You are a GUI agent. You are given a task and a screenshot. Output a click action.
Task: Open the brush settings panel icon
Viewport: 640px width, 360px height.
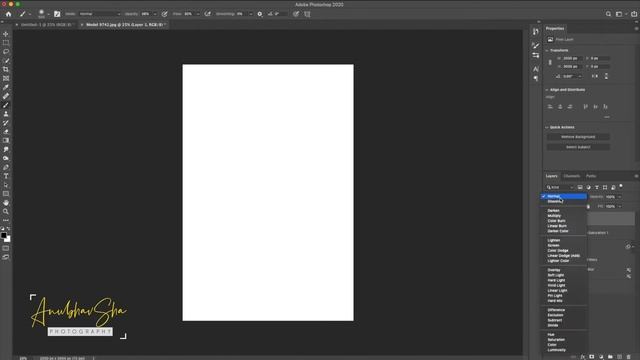pyautogui.click(x=57, y=14)
